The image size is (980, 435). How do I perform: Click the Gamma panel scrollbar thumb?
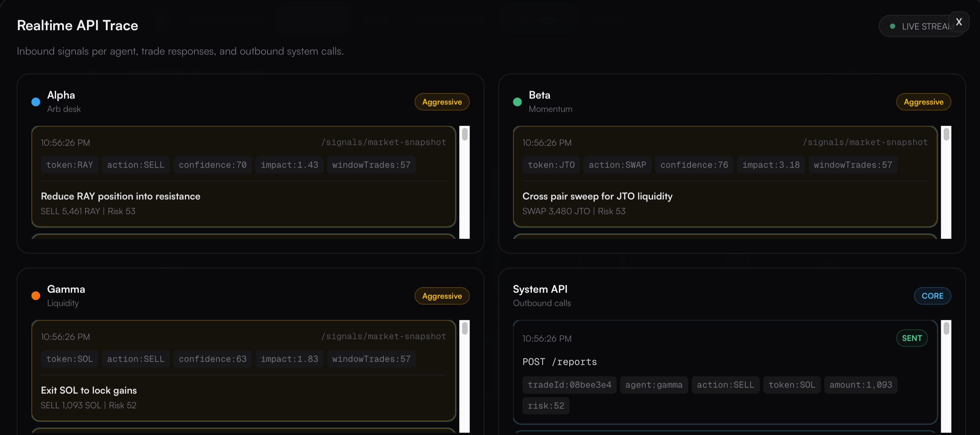click(465, 328)
